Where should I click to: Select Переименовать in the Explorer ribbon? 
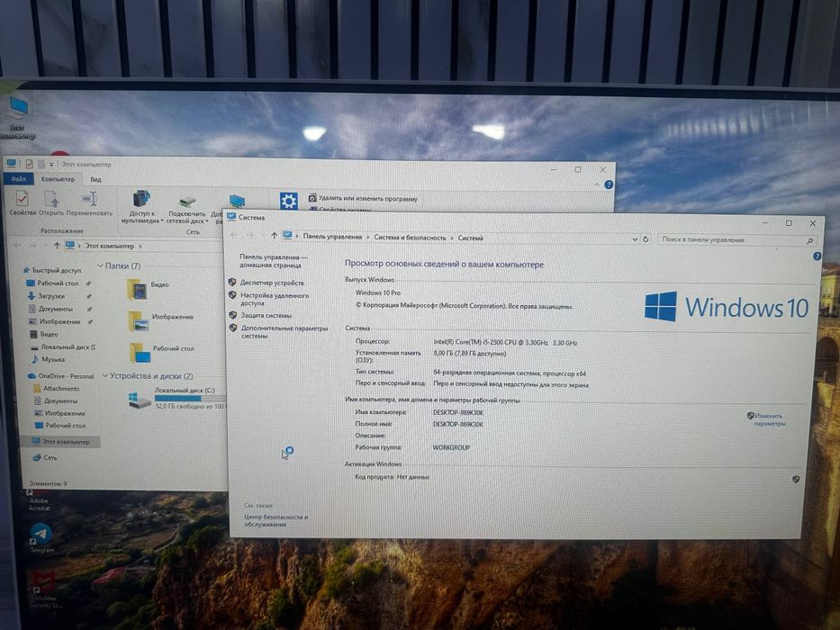[x=89, y=204]
